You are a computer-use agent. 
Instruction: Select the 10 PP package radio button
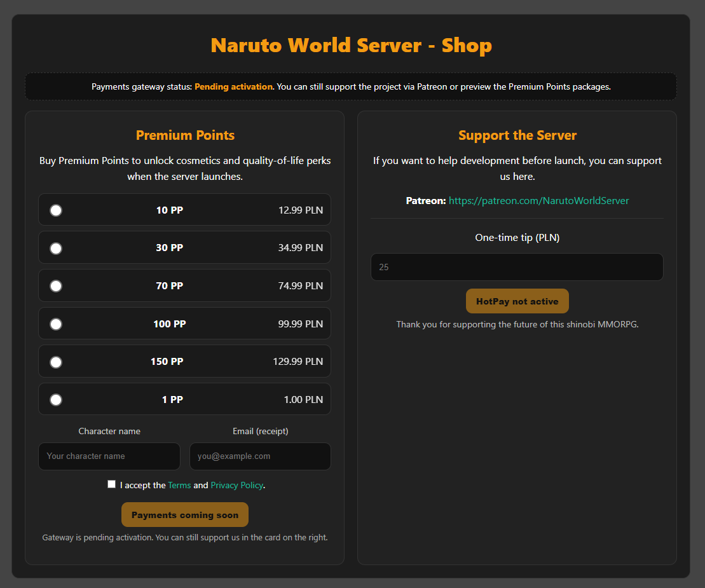click(x=56, y=210)
